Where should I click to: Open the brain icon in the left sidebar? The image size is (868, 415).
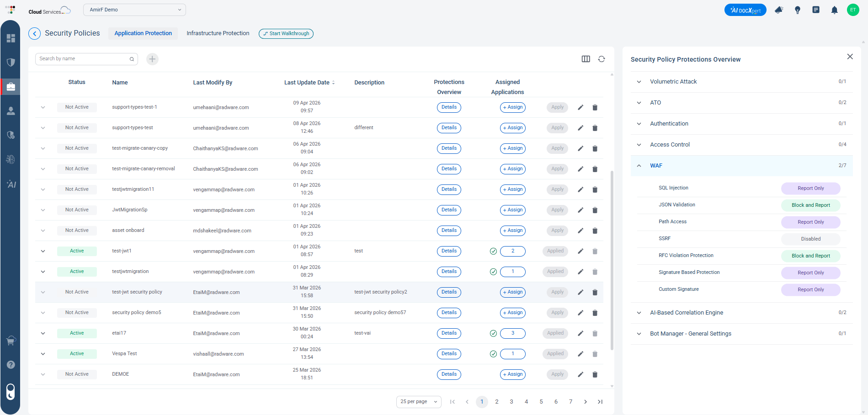(x=11, y=159)
